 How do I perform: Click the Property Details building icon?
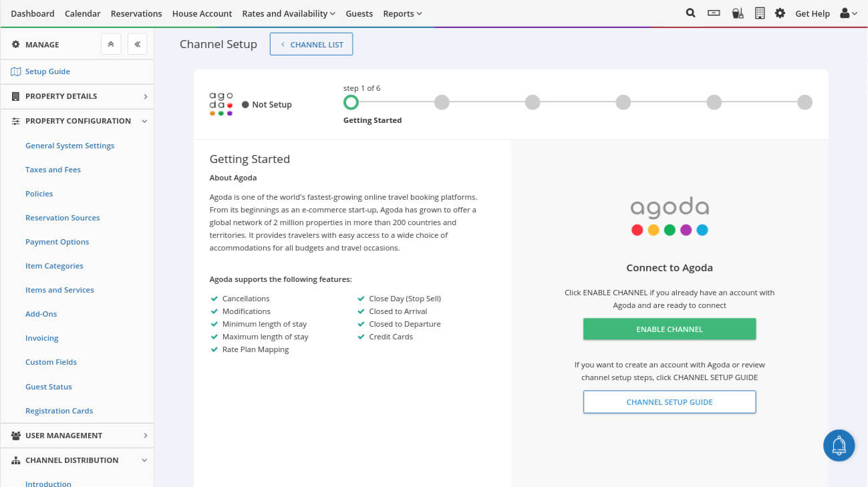[16, 96]
